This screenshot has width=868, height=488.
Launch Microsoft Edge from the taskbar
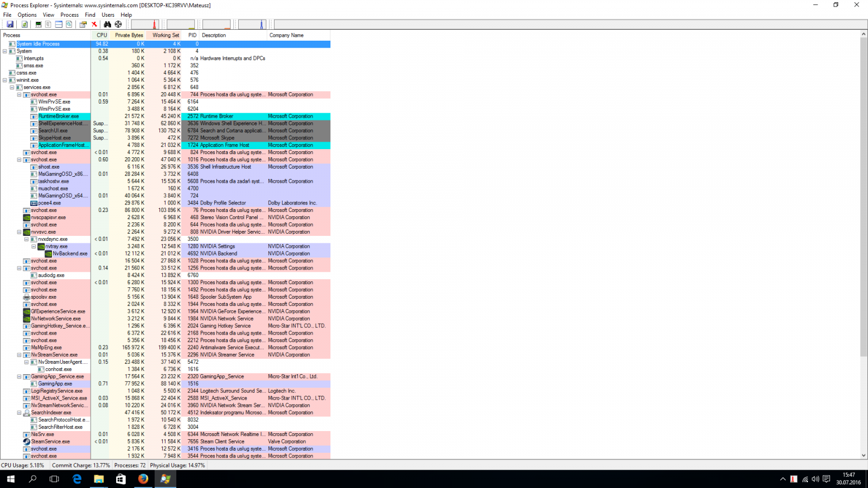point(77,479)
